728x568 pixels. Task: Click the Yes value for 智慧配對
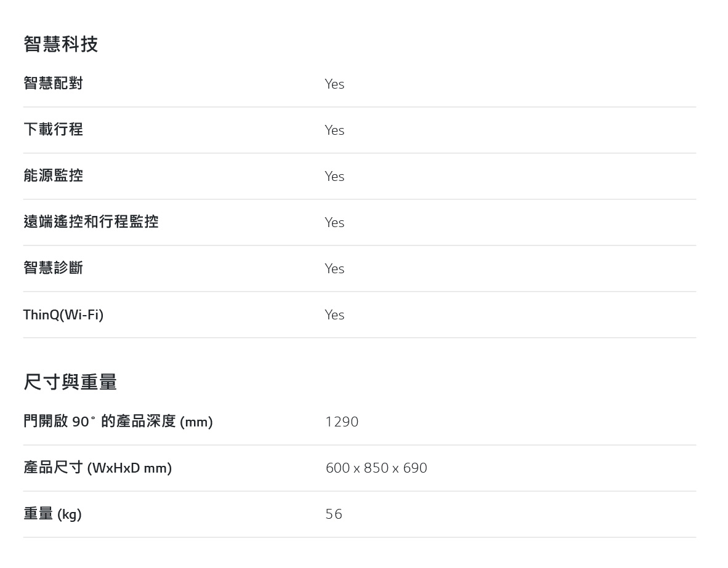click(334, 84)
